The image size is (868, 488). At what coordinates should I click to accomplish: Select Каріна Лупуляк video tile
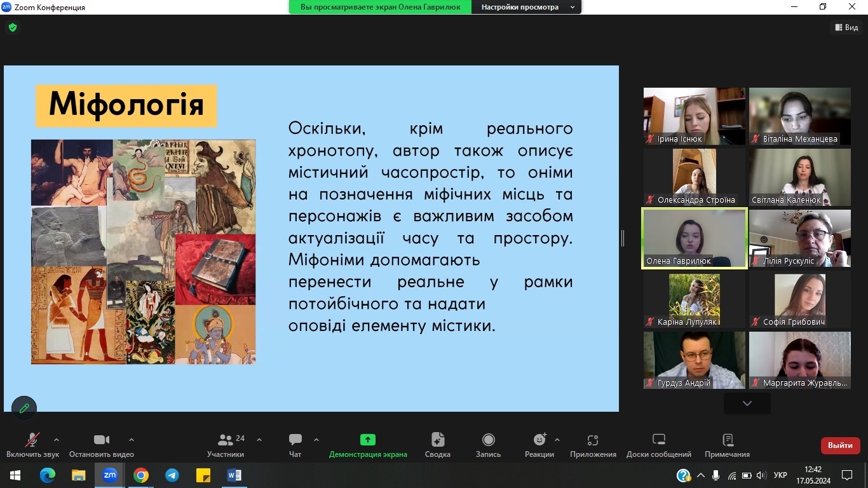click(x=695, y=299)
